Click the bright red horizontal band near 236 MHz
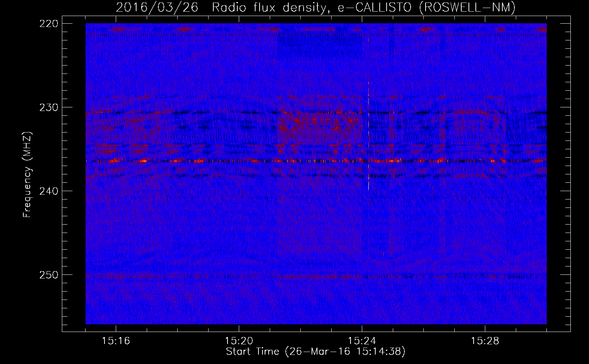Image resolution: width=589 pixels, height=364 pixels. [316, 161]
